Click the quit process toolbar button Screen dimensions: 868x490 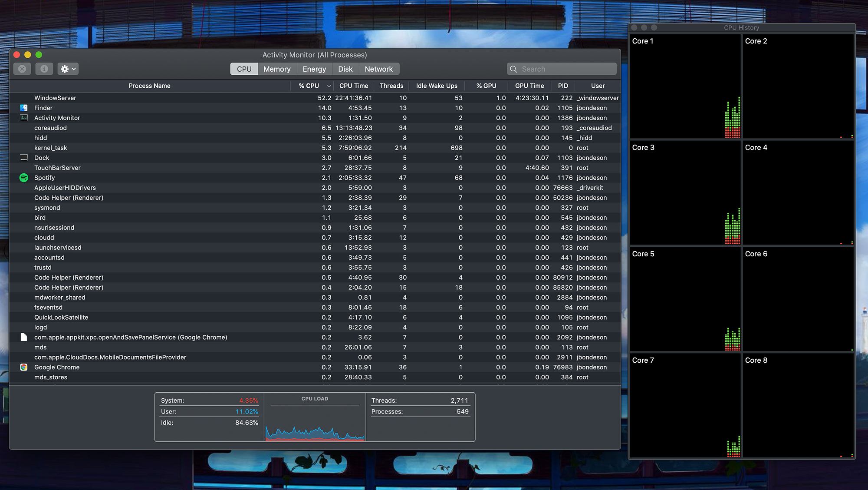[22, 69]
